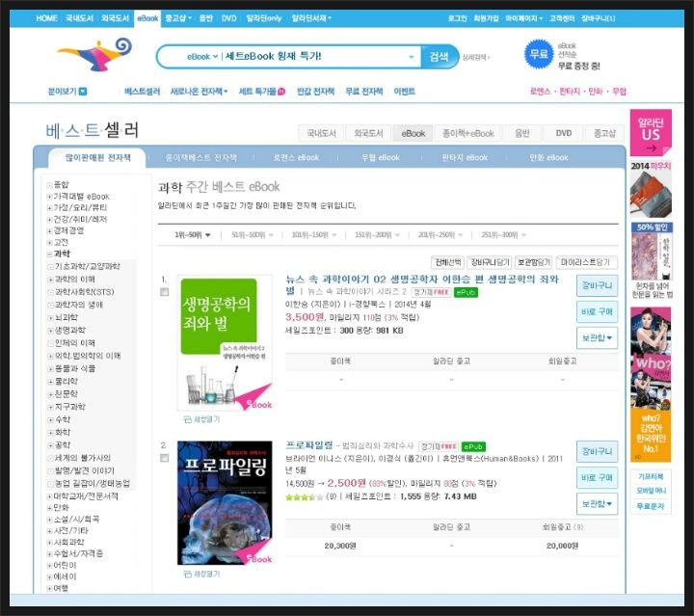Open the 마이페이지 dropdown
Screen dimensions: 694x616
[524, 18]
